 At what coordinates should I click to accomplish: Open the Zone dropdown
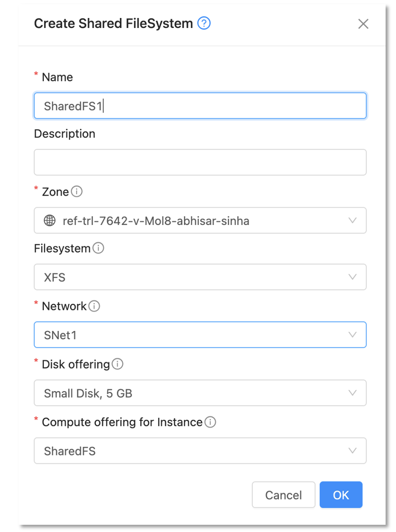tap(200, 220)
